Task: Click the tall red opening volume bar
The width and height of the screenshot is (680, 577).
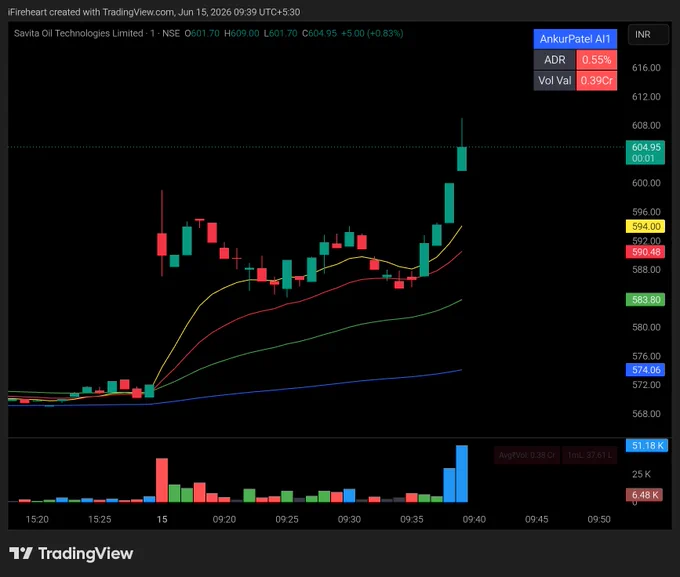Action: click(x=162, y=480)
